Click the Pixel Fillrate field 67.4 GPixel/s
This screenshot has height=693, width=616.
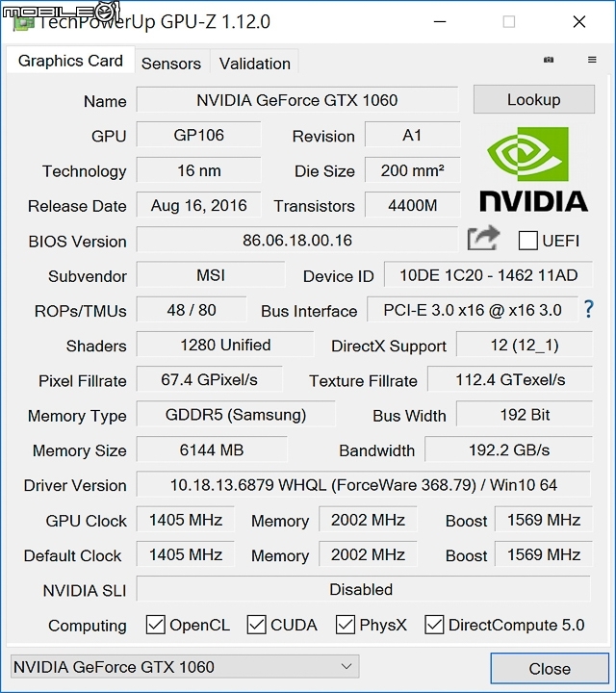click(x=209, y=379)
